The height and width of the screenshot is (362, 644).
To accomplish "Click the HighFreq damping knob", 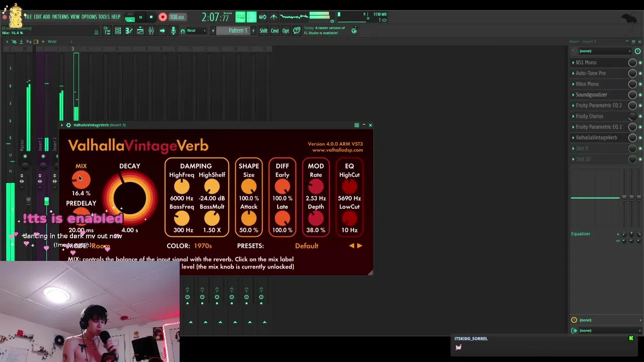I will point(182,187).
